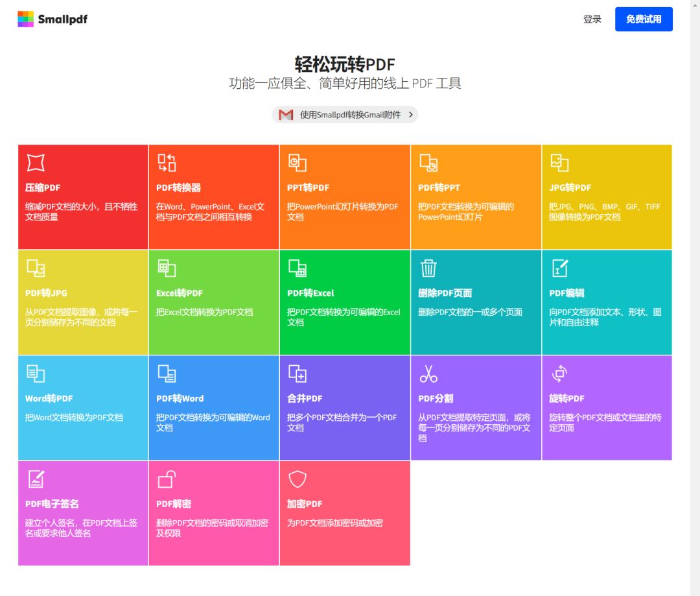This screenshot has width=700, height=596.
Task: Click the 合并PDF merge icon
Action: pyautogui.click(x=297, y=374)
